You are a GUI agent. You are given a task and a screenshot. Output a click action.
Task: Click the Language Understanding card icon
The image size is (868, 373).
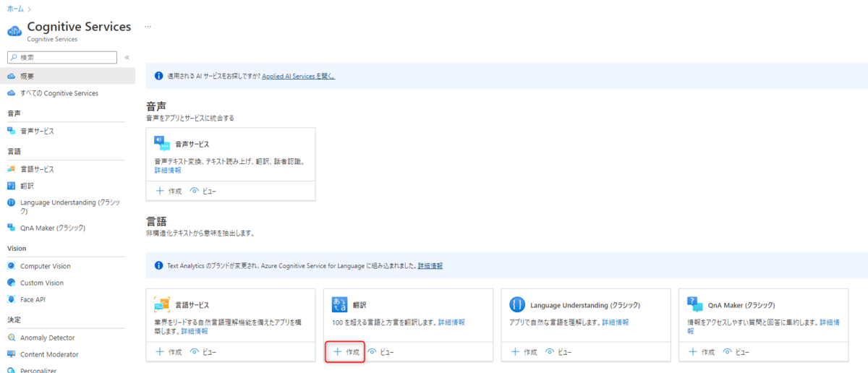[x=517, y=304]
